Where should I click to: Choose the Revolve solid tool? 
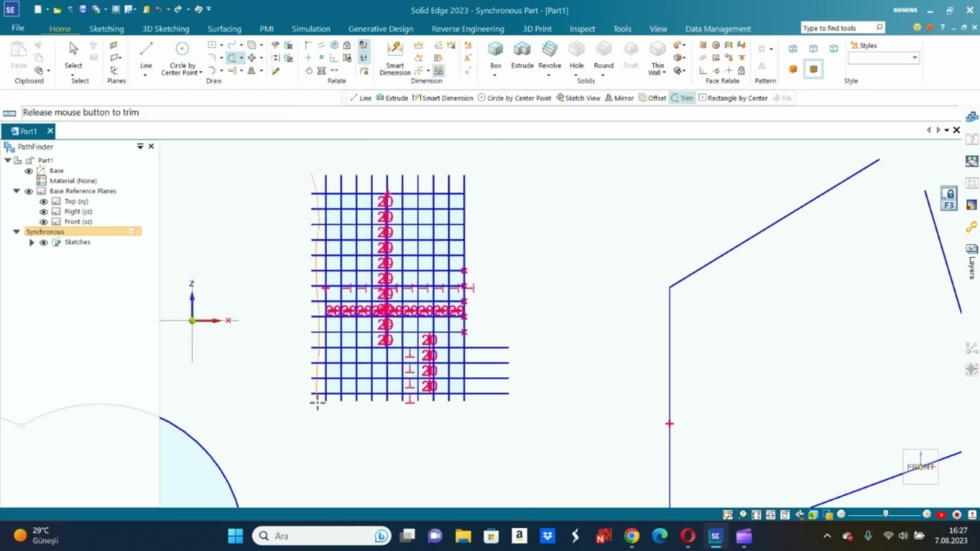[x=550, y=55]
